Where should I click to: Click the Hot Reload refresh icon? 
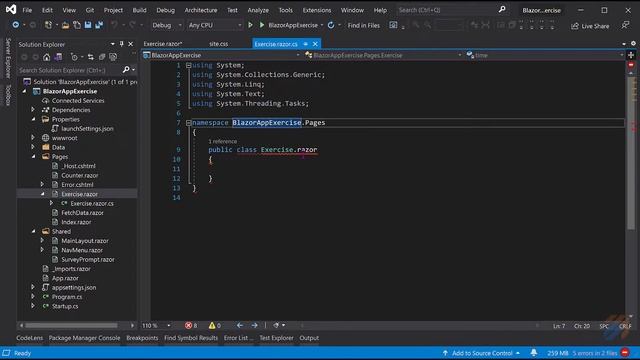[331, 25]
